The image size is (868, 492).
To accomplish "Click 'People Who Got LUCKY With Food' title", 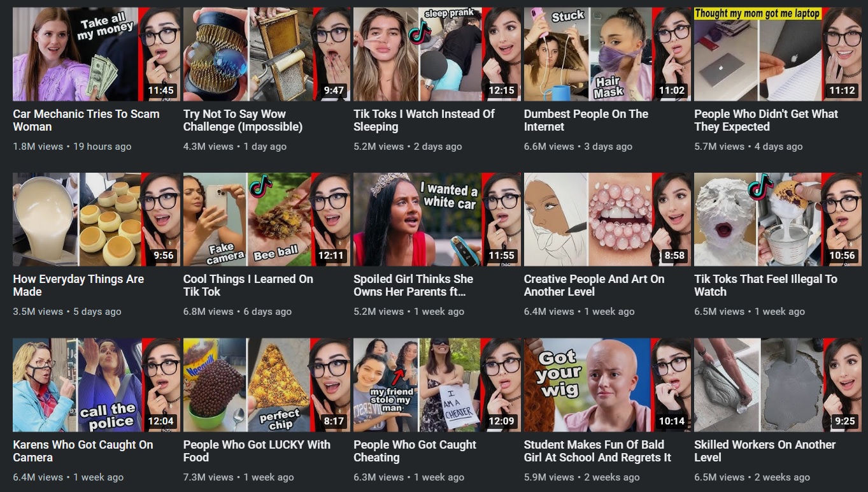I will pyautogui.click(x=257, y=451).
